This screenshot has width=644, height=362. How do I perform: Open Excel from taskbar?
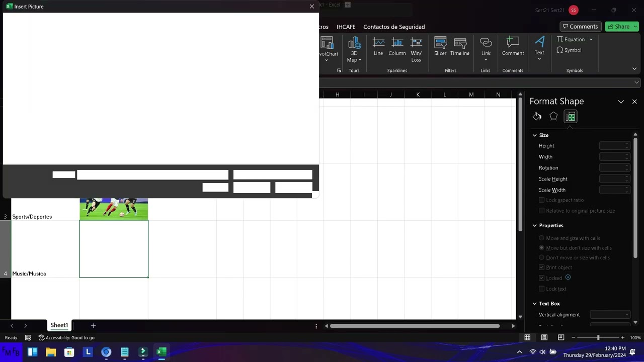pyautogui.click(x=161, y=352)
